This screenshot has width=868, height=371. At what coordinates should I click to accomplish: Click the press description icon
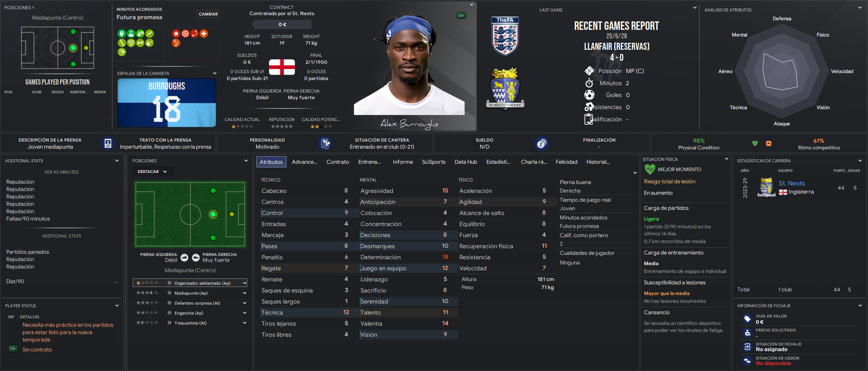(108, 143)
